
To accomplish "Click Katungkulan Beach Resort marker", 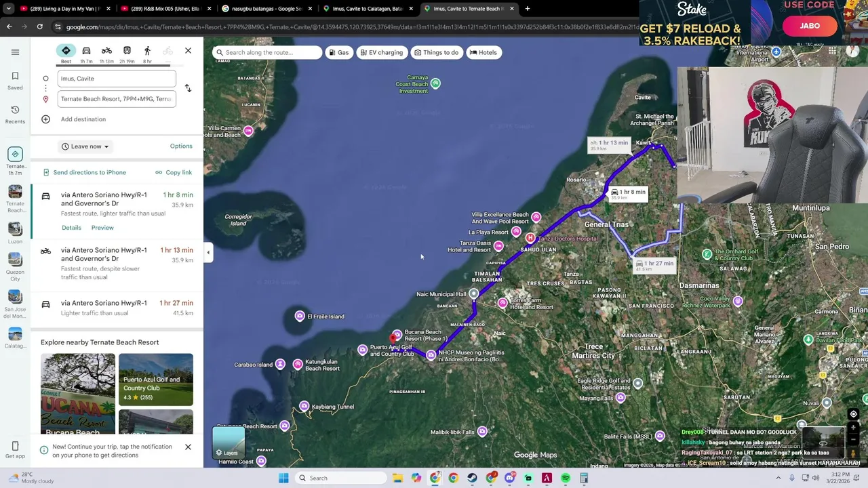I will (298, 365).
